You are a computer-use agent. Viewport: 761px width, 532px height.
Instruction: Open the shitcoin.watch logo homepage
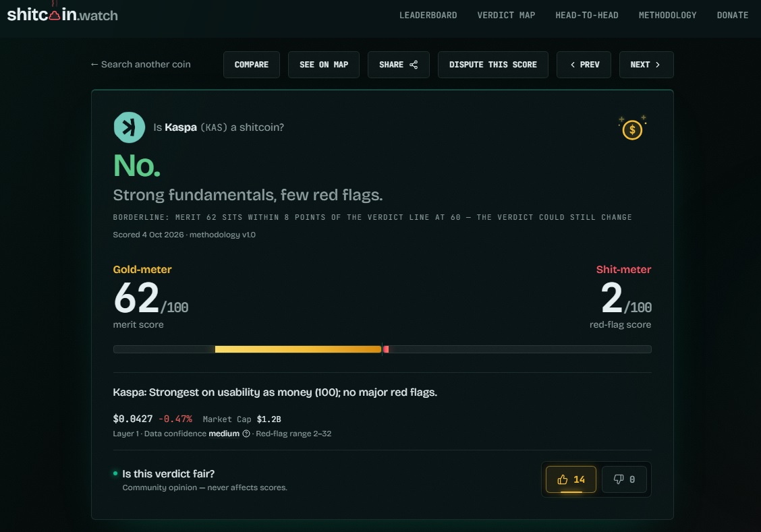[x=62, y=15]
